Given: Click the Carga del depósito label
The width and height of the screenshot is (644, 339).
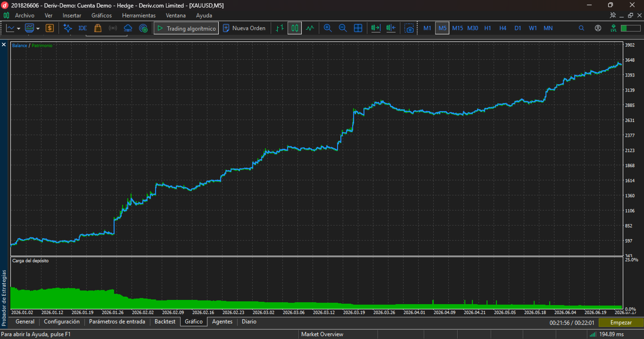Looking at the screenshot, I should (x=31, y=260).
